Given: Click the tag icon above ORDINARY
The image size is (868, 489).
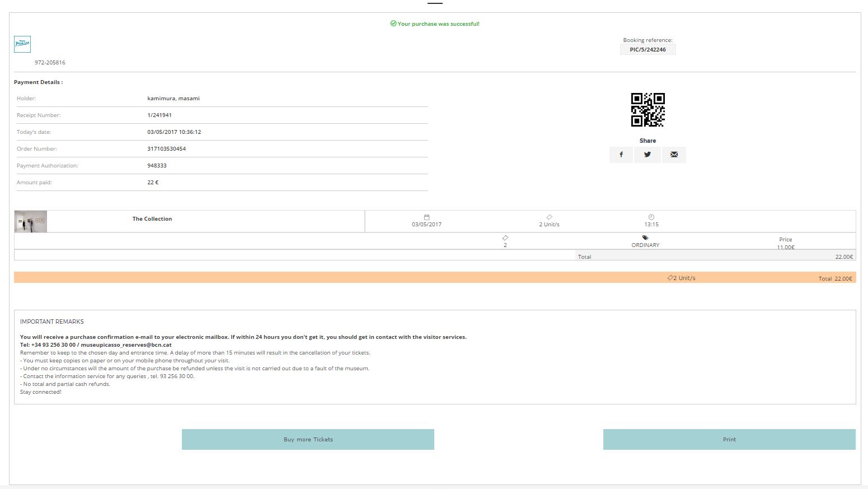Looking at the screenshot, I should [645, 237].
